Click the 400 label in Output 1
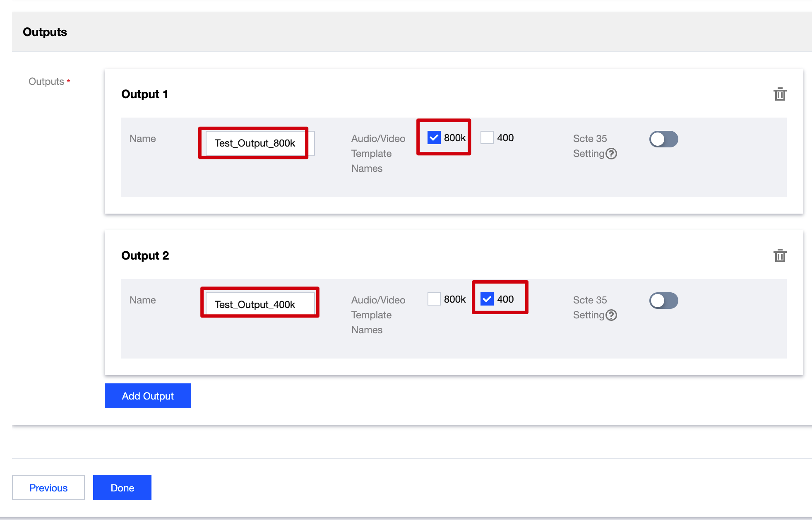 505,137
